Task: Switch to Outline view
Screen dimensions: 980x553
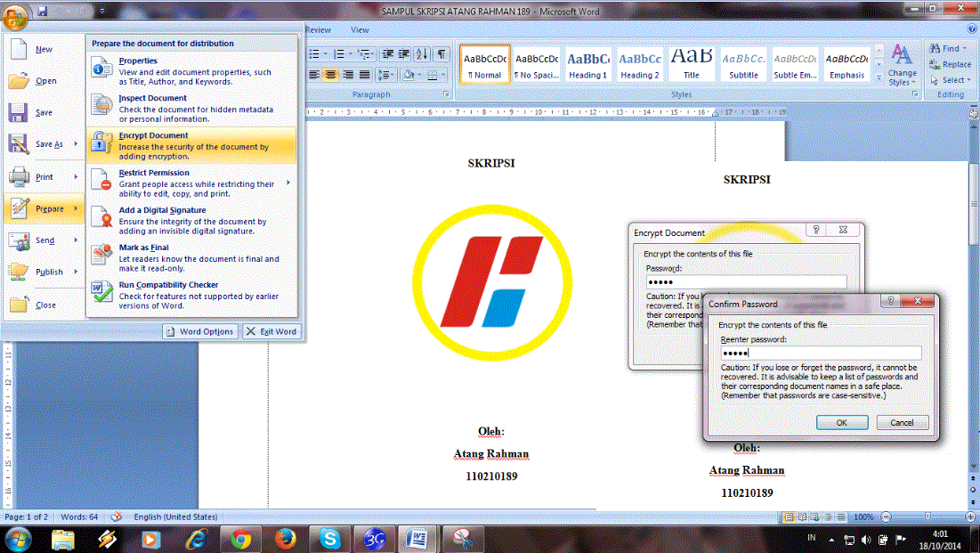Action: click(x=828, y=517)
